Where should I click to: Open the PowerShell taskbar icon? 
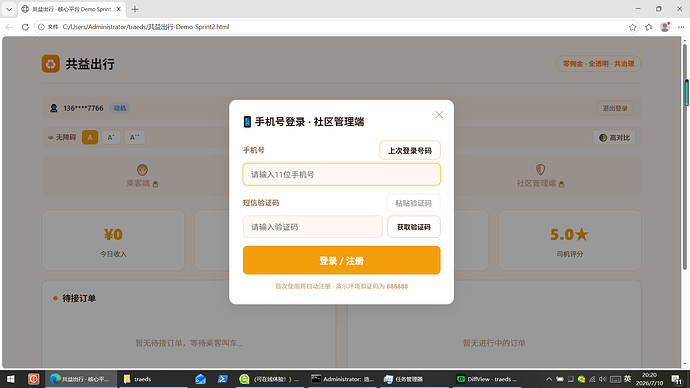(222, 379)
